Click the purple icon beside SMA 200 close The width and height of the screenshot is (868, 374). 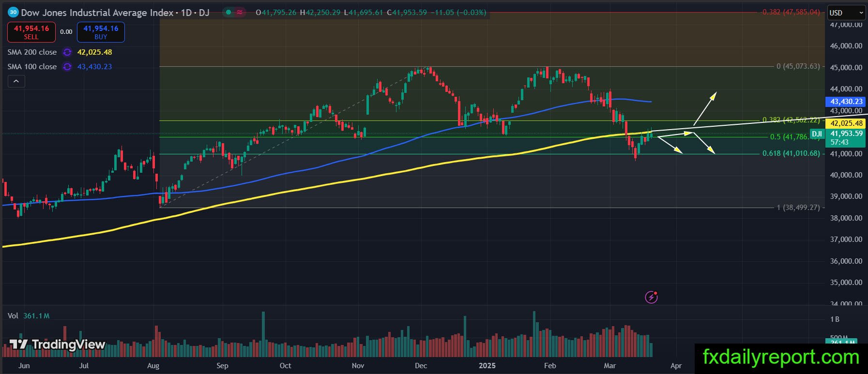pyautogui.click(x=67, y=52)
